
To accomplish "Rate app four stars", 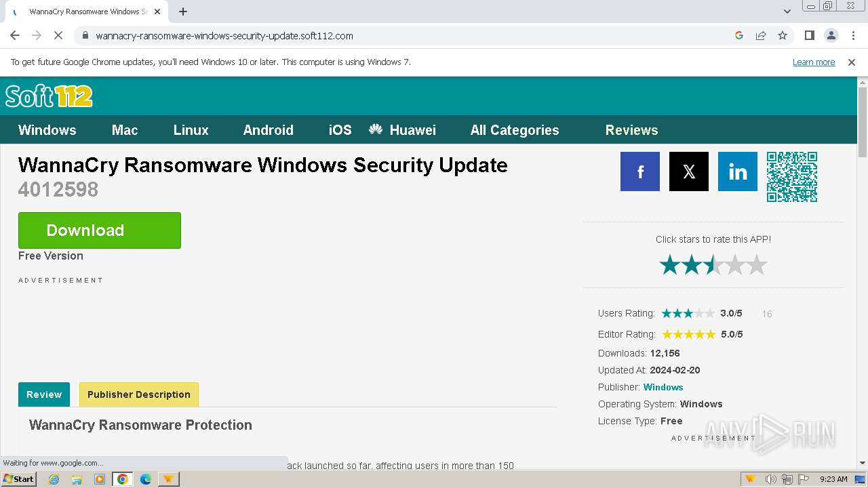I will pyautogui.click(x=735, y=265).
